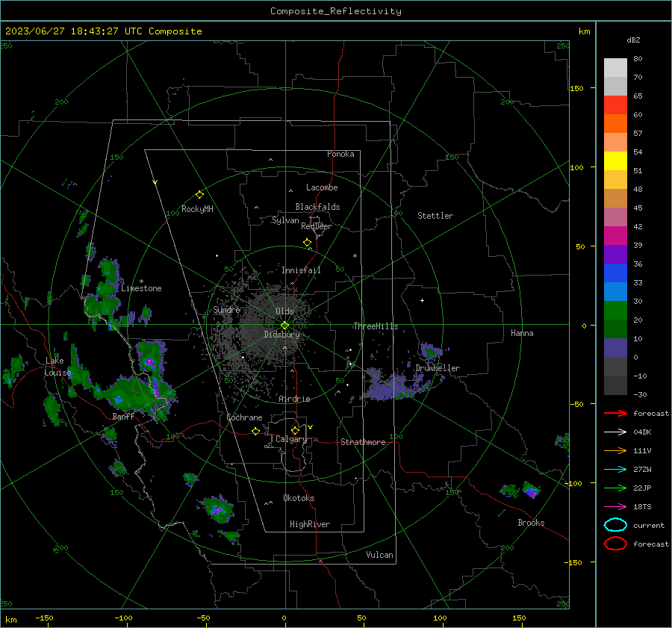672x628 pixels.
Task: Click the Didsbury city label
Action: click(281, 335)
